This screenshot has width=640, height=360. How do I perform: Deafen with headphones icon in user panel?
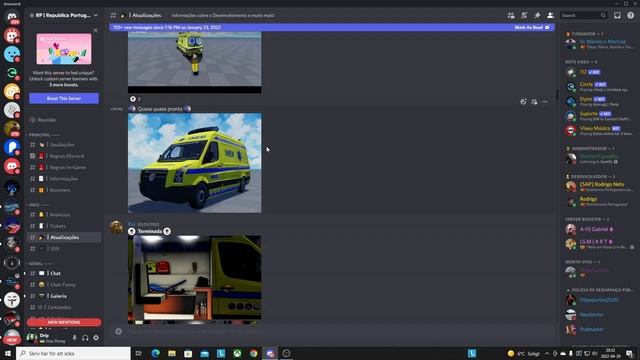point(85,338)
